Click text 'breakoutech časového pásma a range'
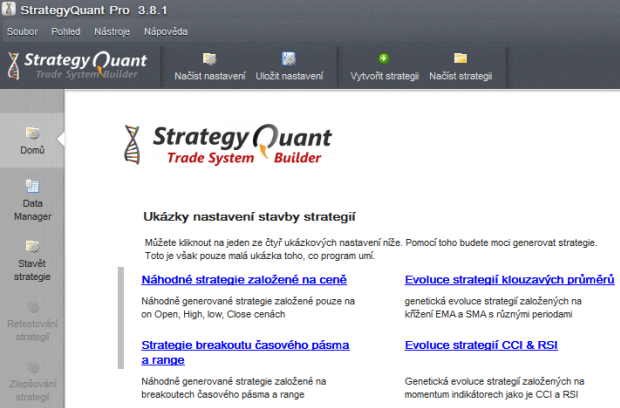Image resolution: width=620 pixels, height=408 pixels. pos(223,395)
